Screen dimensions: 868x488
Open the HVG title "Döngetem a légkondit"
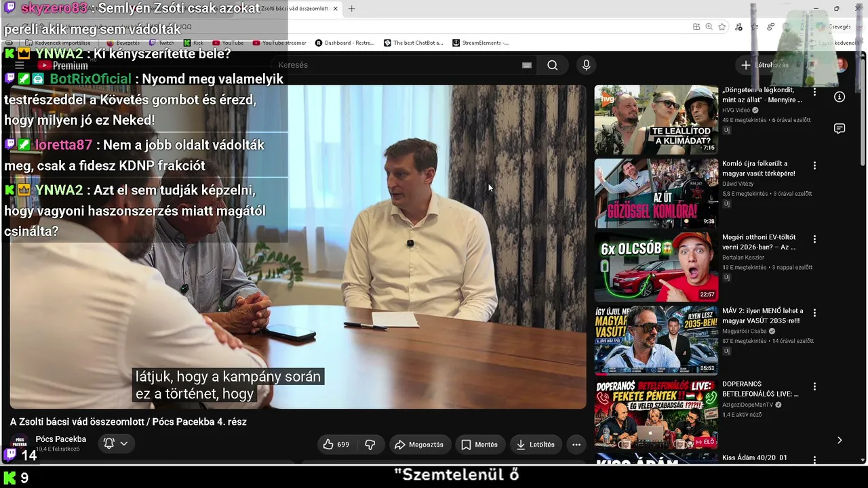[x=762, y=95]
